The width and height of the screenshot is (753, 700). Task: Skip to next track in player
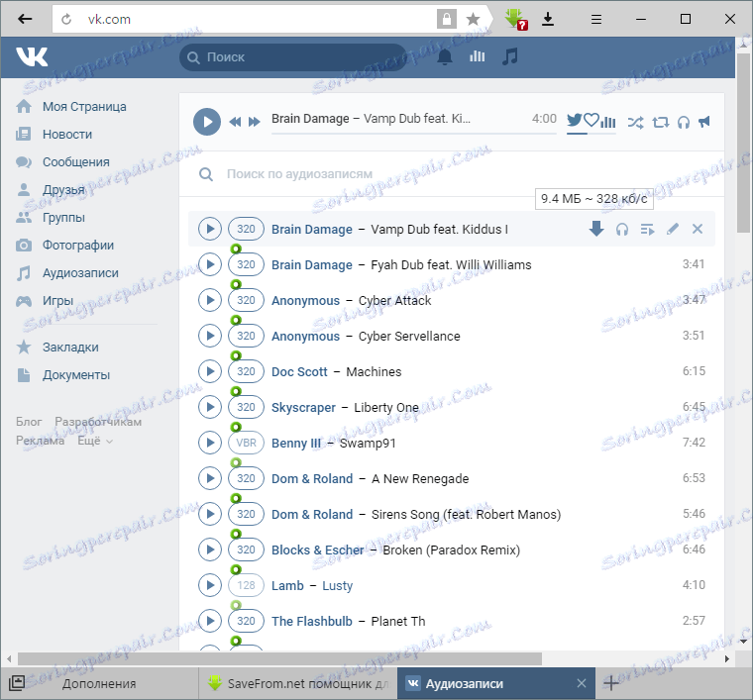pos(254,122)
